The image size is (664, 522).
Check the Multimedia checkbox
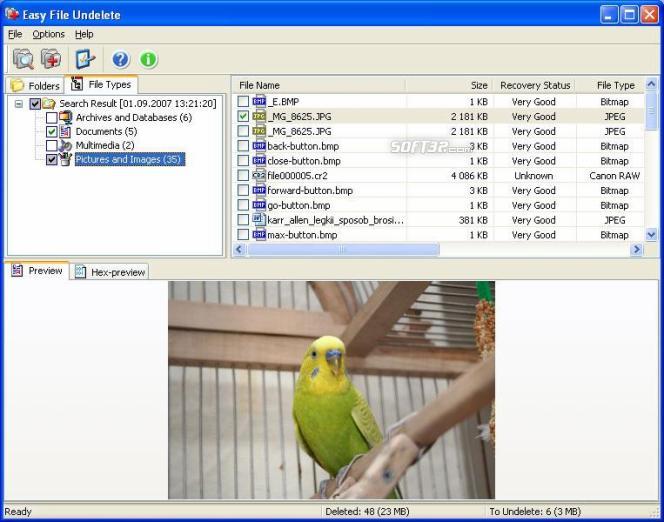[x=52, y=145]
